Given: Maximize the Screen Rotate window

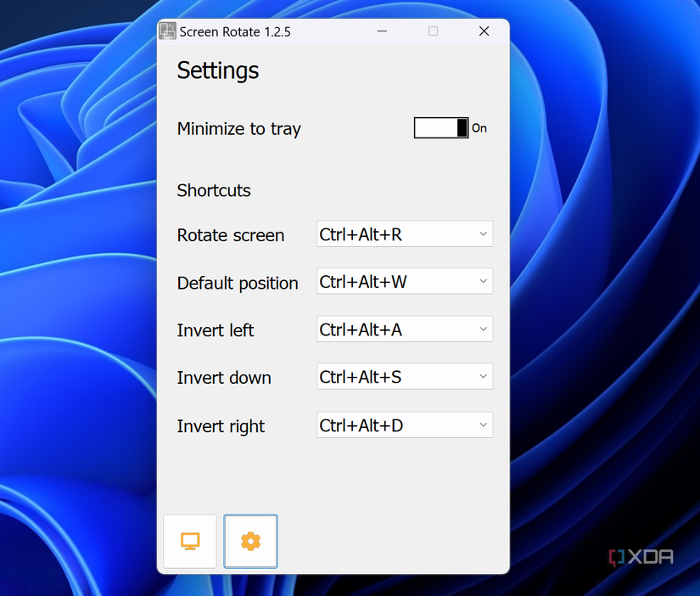Looking at the screenshot, I should click(433, 31).
